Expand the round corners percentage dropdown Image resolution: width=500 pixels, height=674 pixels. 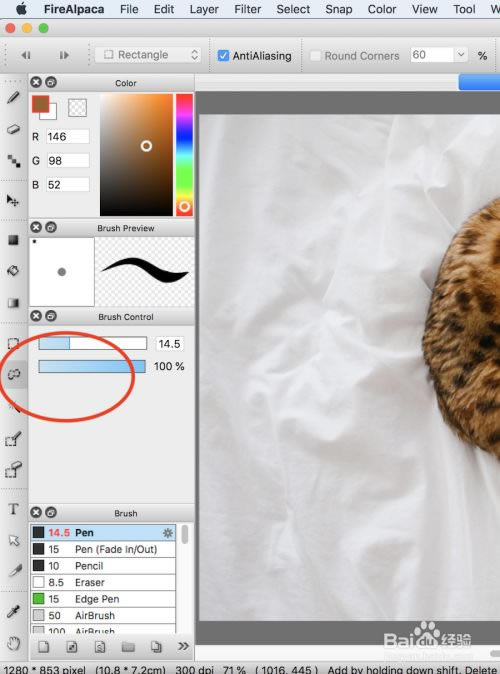[460, 55]
